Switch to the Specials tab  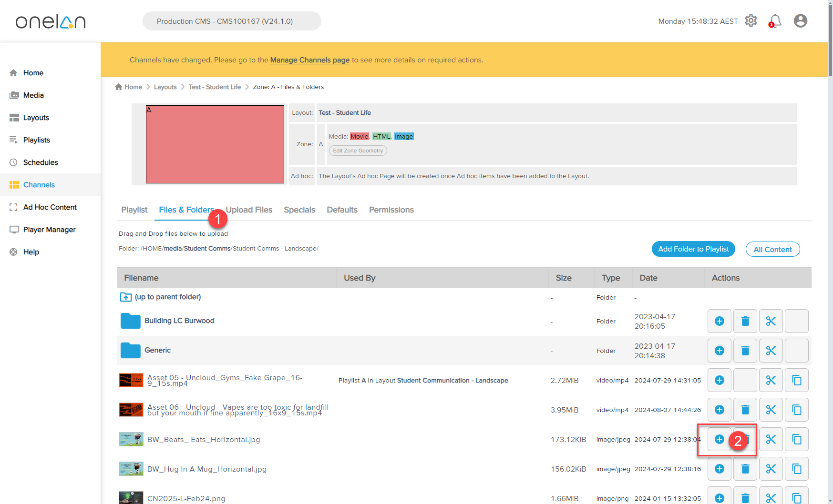point(299,210)
